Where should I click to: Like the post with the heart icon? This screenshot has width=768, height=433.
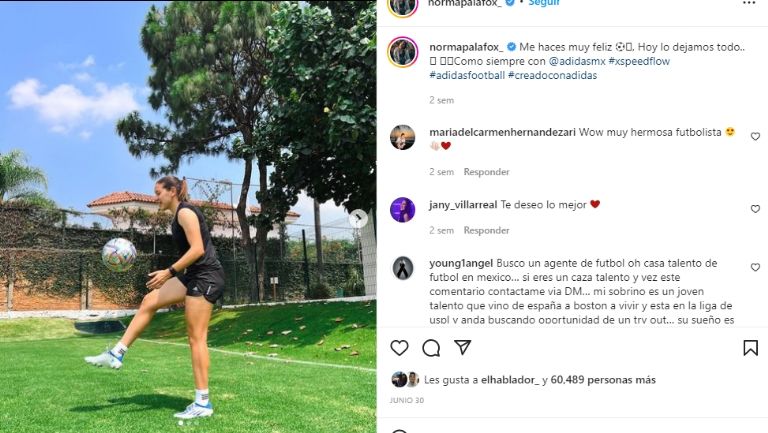[399, 348]
